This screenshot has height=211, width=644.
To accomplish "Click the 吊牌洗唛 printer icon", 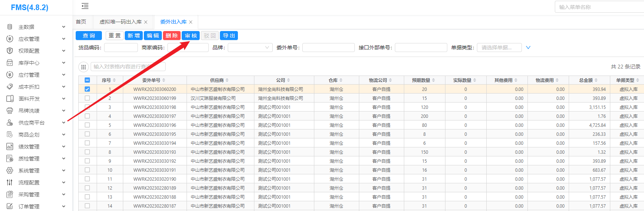I will (10, 111).
